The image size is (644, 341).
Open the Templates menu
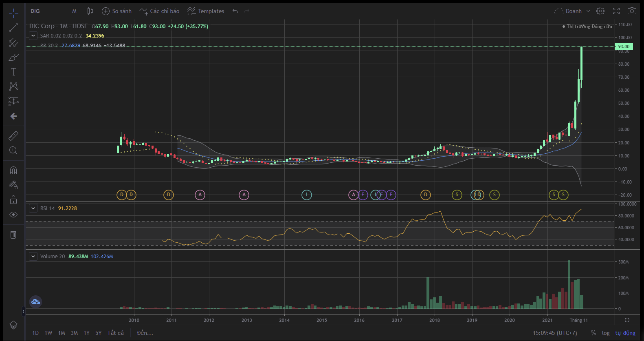point(206,11)
